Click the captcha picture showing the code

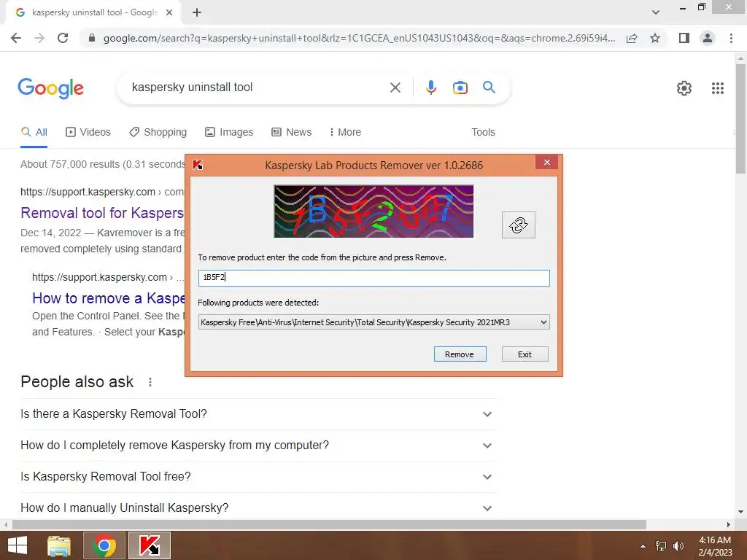373,211
